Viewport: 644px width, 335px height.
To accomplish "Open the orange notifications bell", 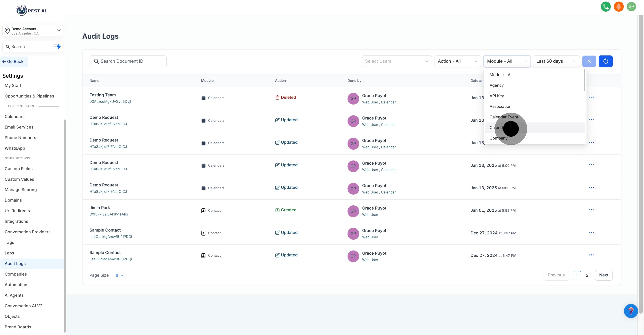I will pos(618,7).
